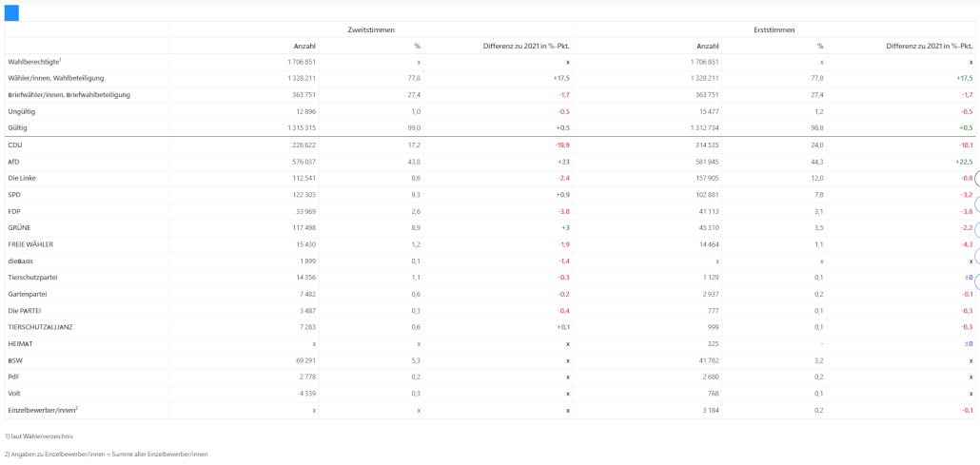
Task: Click the CDU Erststimmen count 314 535
Action: 706,145
